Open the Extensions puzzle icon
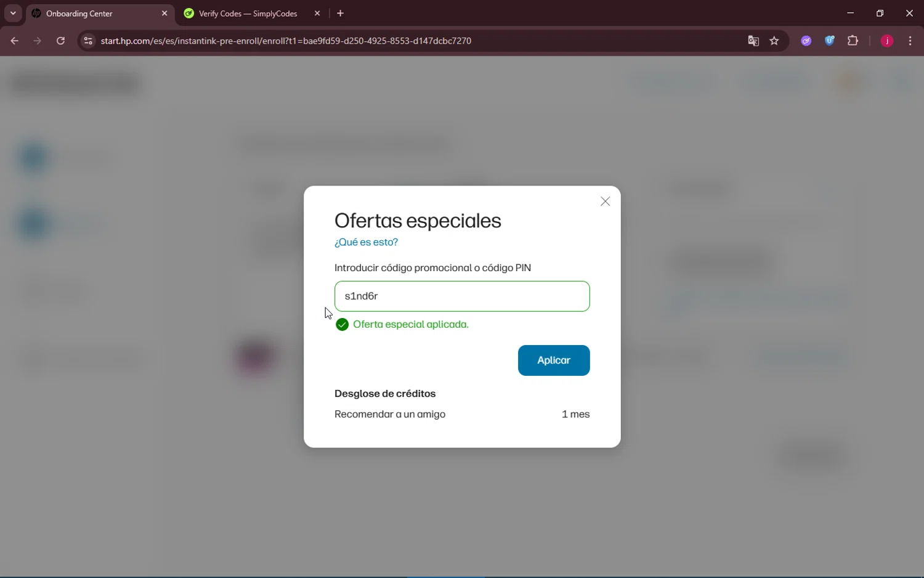Screen dimensions: 924x578 [x=853, y=41]
